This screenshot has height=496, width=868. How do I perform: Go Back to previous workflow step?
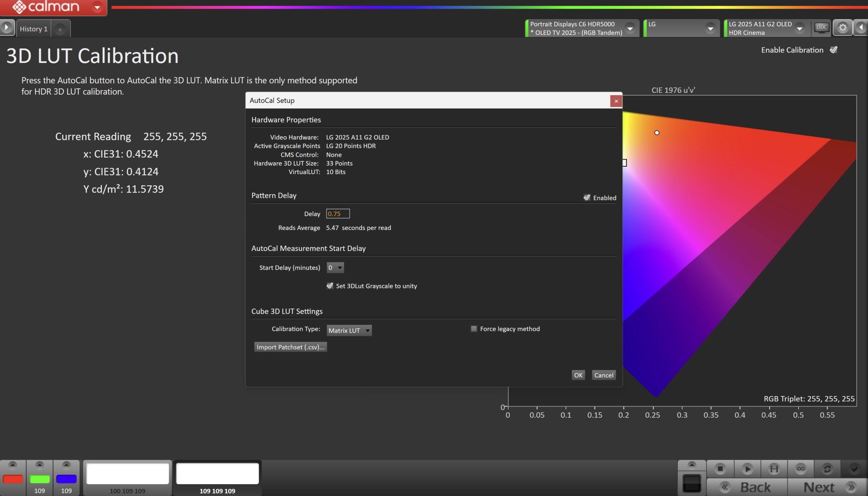(747, 487)
